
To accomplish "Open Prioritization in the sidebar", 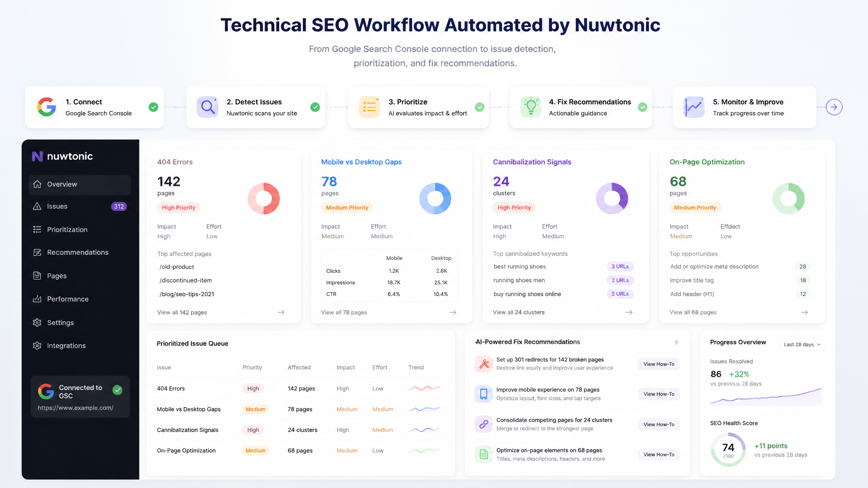I will (80, 230).
